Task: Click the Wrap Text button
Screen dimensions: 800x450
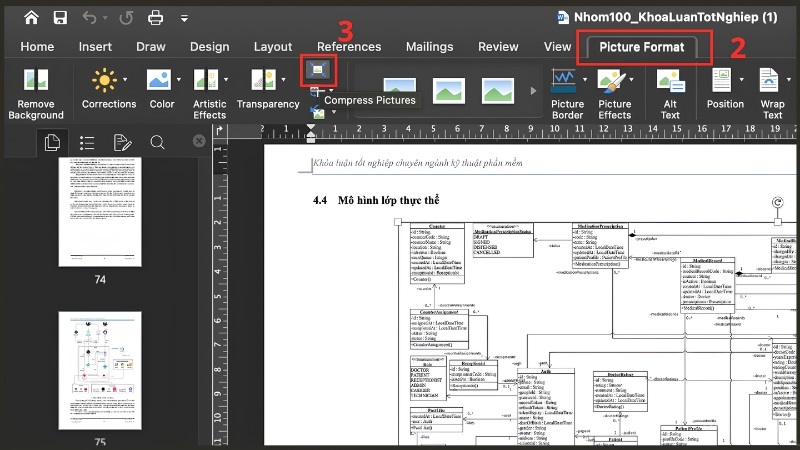Action: pyautogui.click(x=772, y=94)
